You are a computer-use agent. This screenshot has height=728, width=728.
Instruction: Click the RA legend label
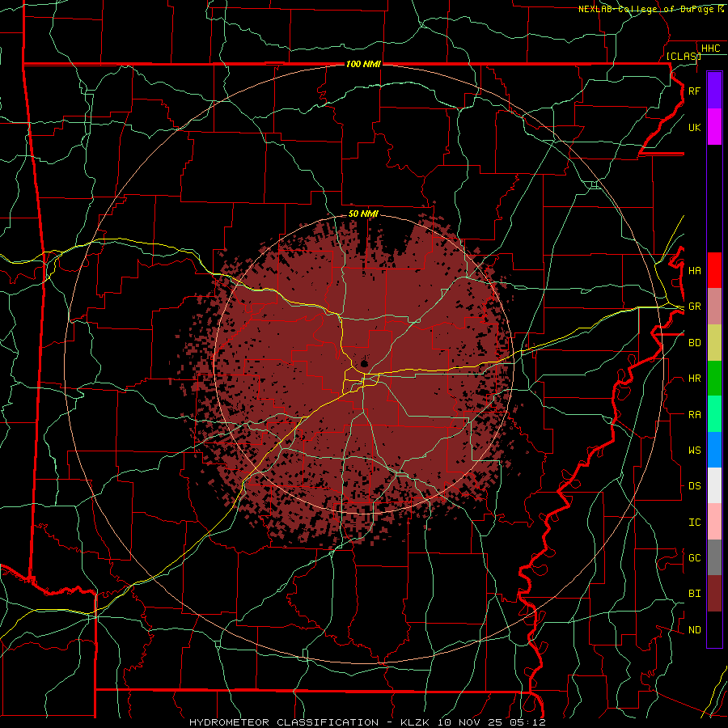[694, 415]
